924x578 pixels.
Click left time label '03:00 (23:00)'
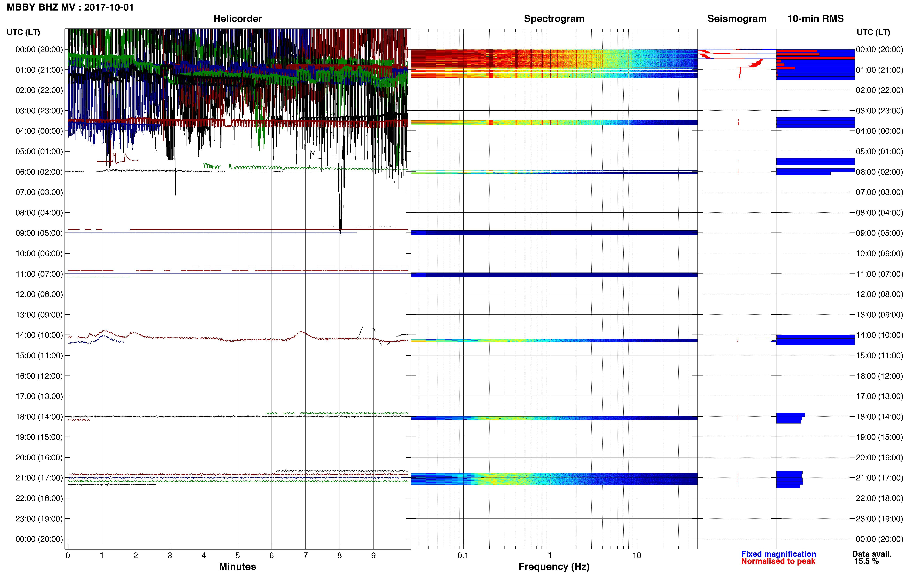(x=39, y=111)
